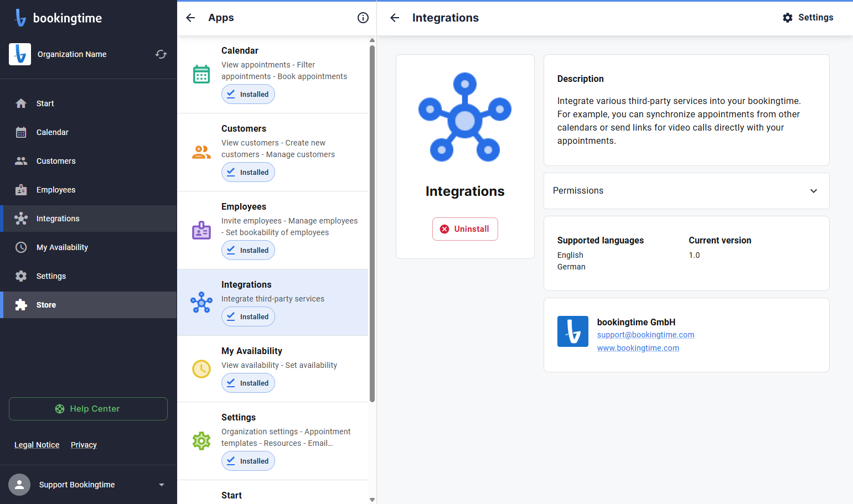Select the Settings green gear app icon
The image size is (853, 504).
[x=201, y=441]
